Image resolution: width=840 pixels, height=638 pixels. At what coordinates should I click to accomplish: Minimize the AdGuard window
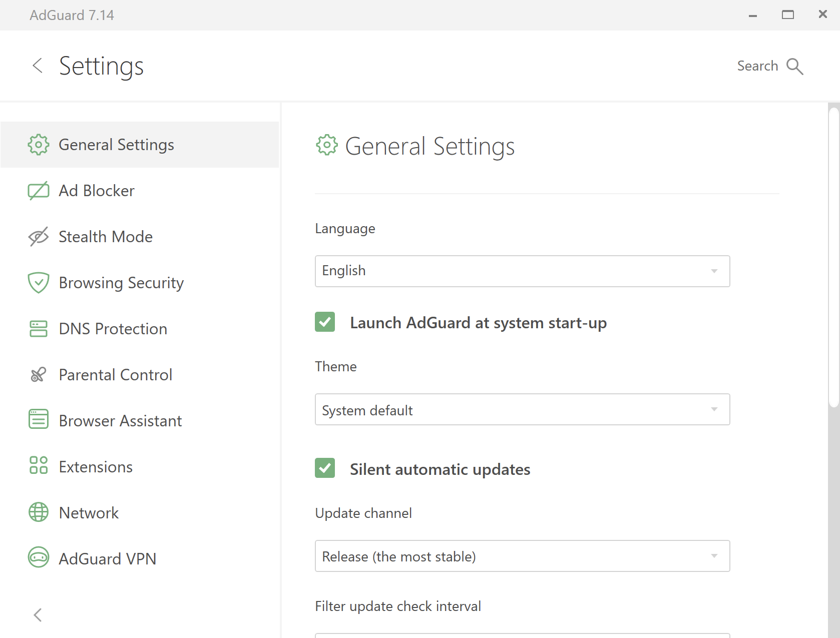[753, 16]
